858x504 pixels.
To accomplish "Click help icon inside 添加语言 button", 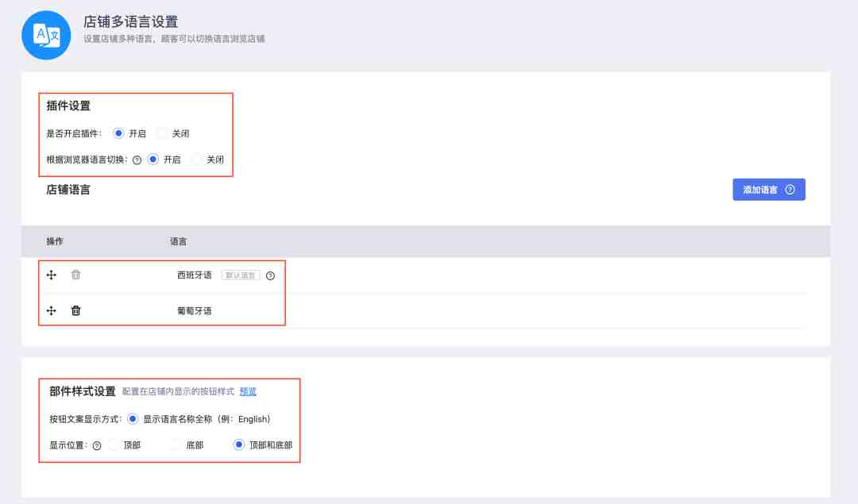I will click(790, 190).
